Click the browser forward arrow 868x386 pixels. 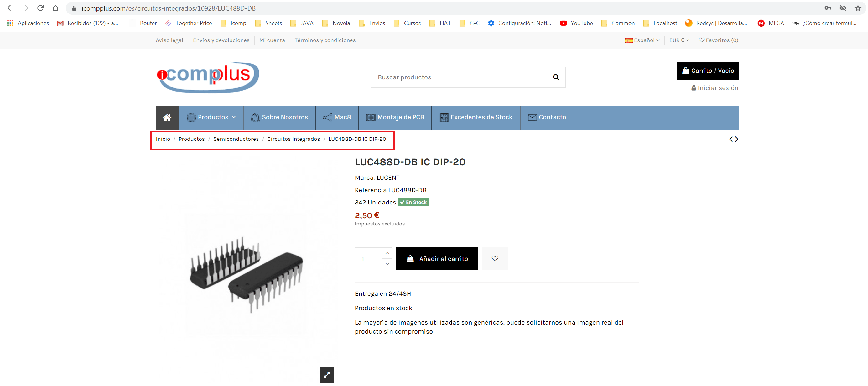coord(25,8)
